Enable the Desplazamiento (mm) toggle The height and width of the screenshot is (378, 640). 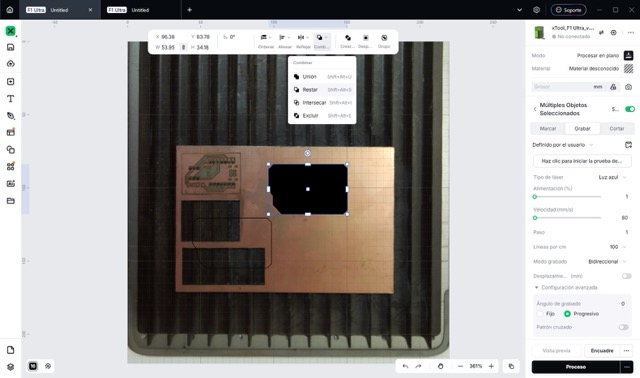(x=627, y=276)
